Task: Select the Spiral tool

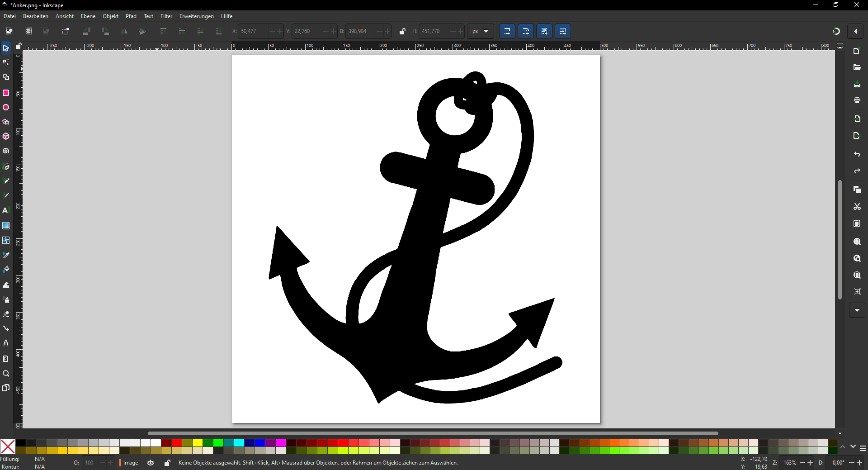Action: [6, 151]
